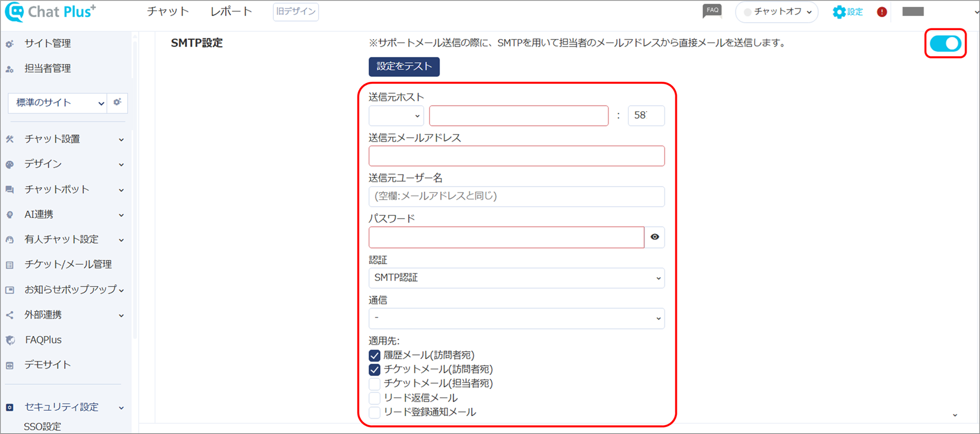Click the チケット/メール管理 list icon
The image size is (980, 434).
(x=10, y=265)
